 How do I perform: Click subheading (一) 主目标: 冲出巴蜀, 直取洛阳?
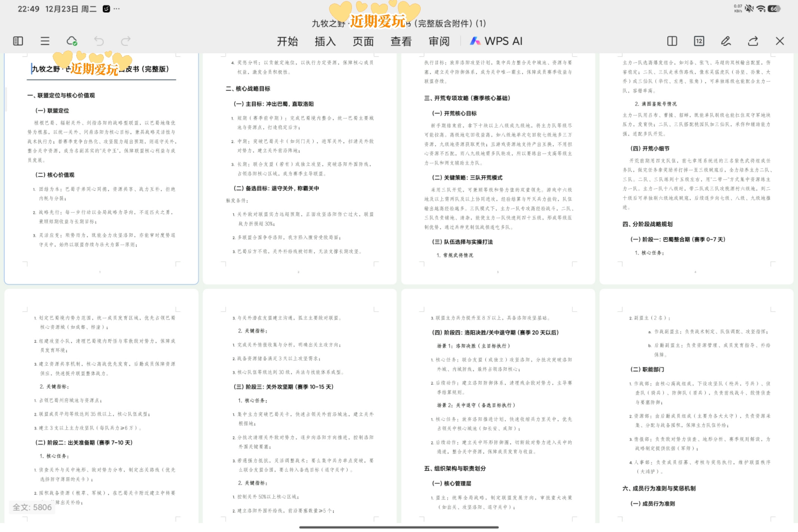click(x=273, y=104)
